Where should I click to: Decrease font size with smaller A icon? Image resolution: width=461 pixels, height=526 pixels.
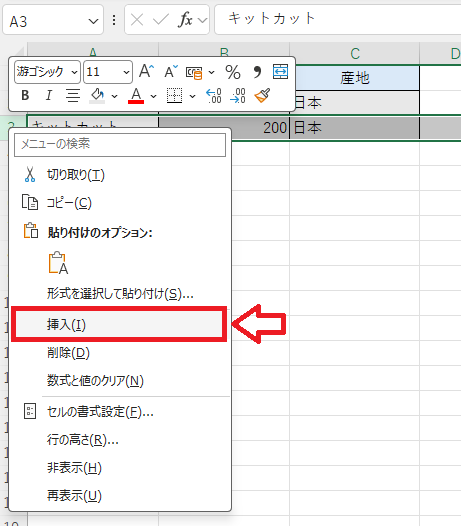coord(171,71)
